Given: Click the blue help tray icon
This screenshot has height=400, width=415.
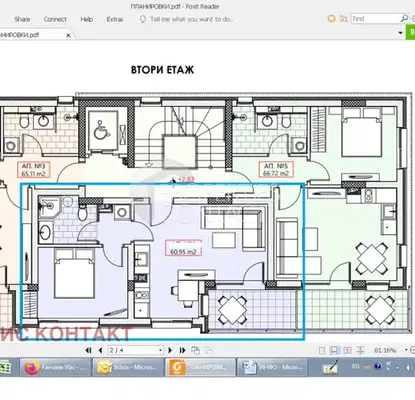Looking at the screenshot, I should coord(377,367).
